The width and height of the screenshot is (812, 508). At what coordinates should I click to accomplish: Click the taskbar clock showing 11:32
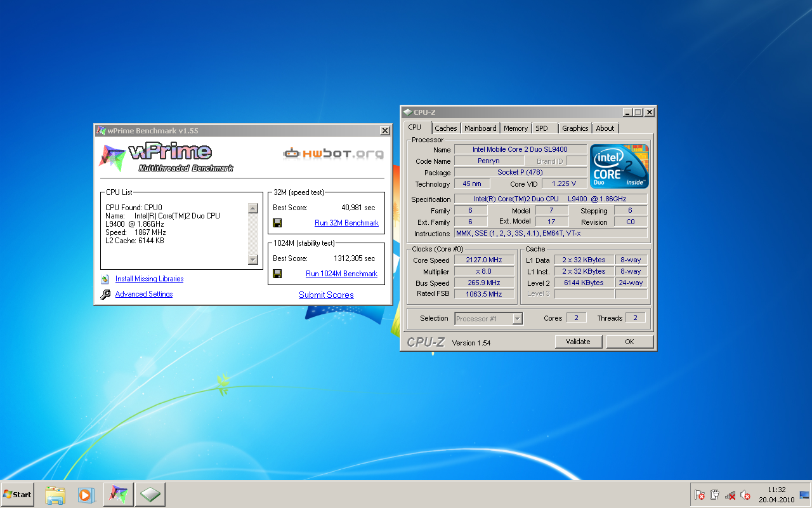coord(776,490)
